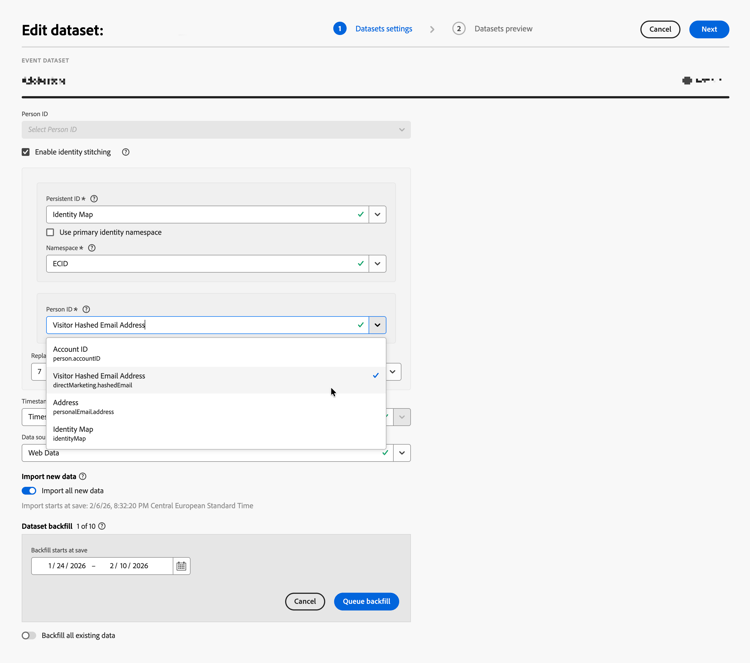Viewport: 750px width, 663px height.
Task: Uncheck Enable identity stitching checkbox
Action: point(26,152)
